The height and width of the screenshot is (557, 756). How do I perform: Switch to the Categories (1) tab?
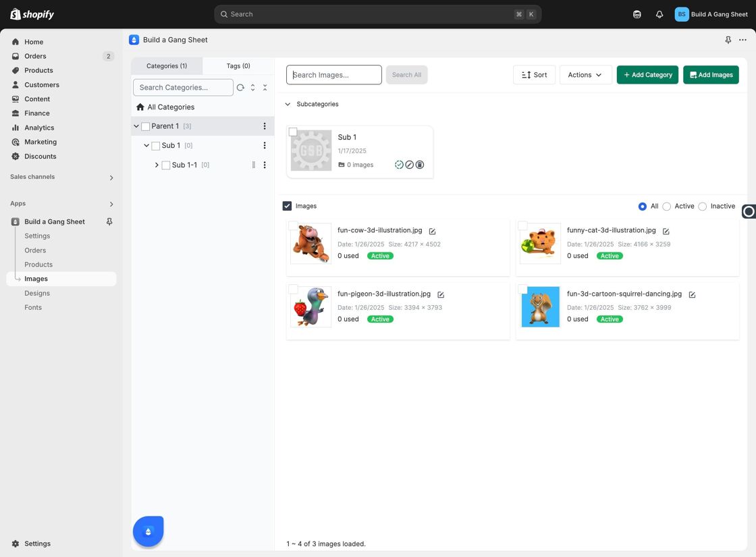point(167,66)
